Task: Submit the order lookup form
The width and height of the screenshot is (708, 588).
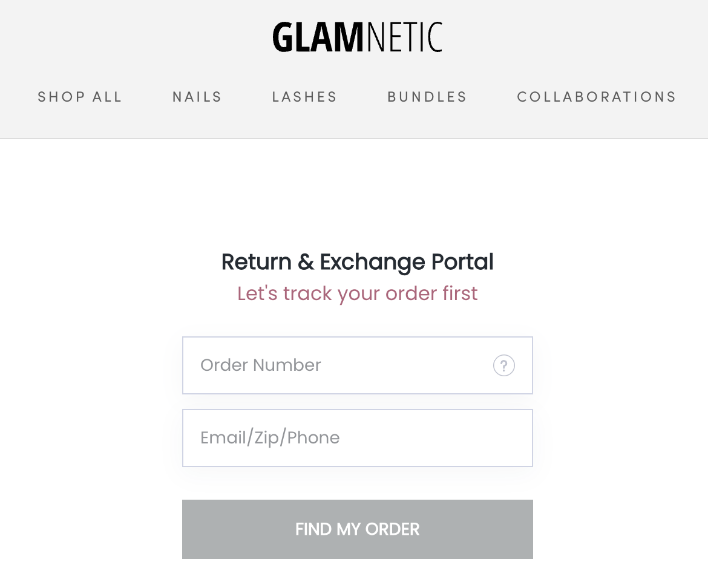Action: (x=357, y=529)
